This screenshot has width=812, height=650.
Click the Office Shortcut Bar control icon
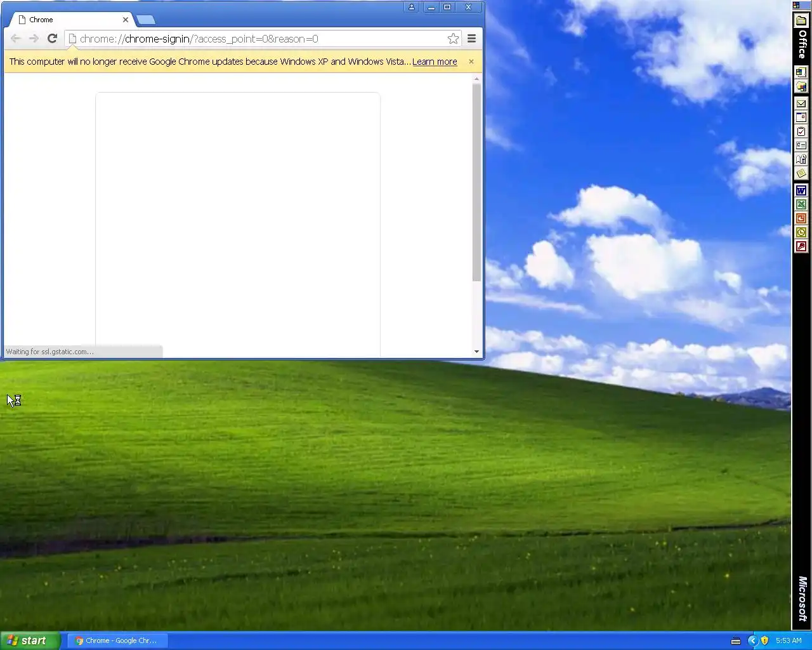pyautogui.click(x=796, y=5)
